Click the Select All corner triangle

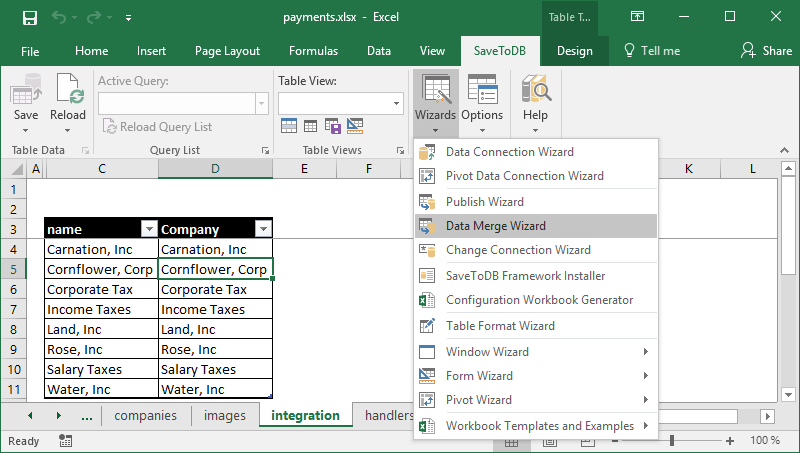point(16,169)
